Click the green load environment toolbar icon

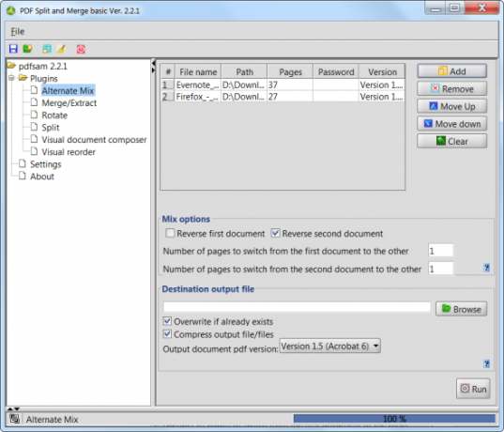(27, 49)
